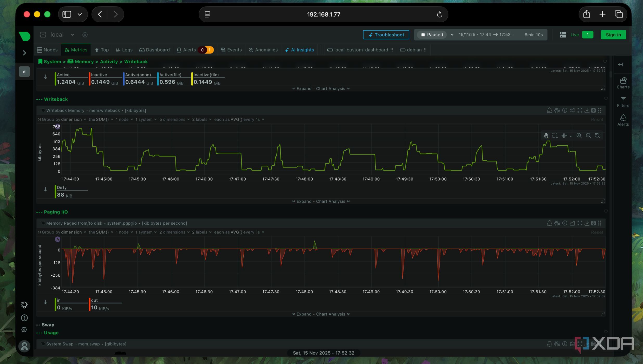Image resolution: width=643 pixels, height=364 pixels.
Task: Expand Chart Analysis under Paging I/O chart
Action: click(321, 314)
